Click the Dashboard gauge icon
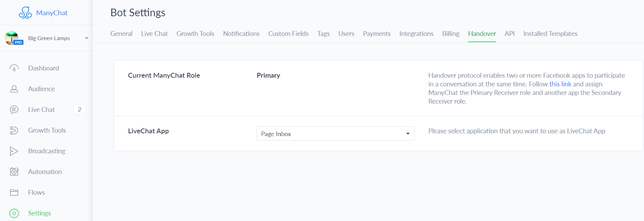This screenshot has height=221, width=644. tap(14, 68)
